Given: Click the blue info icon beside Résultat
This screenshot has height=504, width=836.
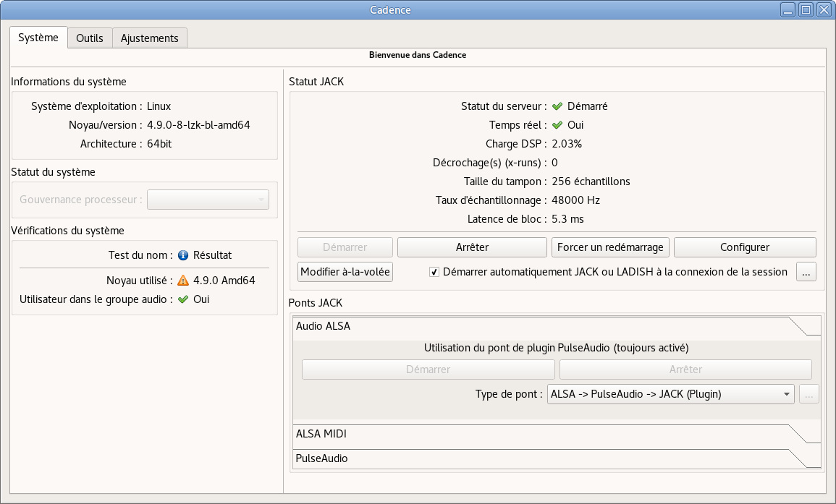Looking at the screenshot, I should click(x=183, y=255).
